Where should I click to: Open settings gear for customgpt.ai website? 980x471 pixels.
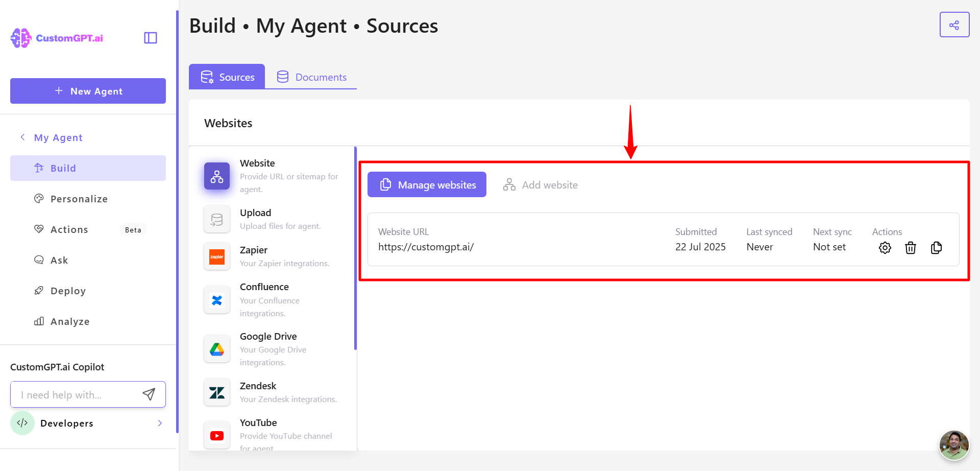point(885,248)
